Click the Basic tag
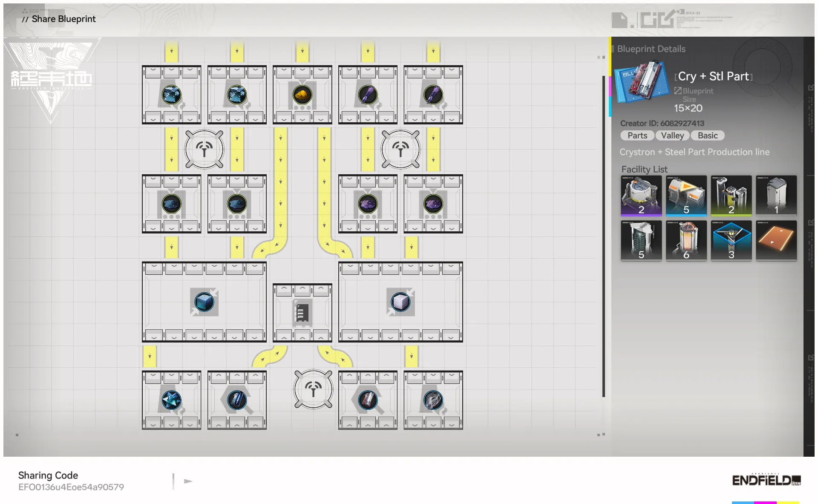 [708, 135]
